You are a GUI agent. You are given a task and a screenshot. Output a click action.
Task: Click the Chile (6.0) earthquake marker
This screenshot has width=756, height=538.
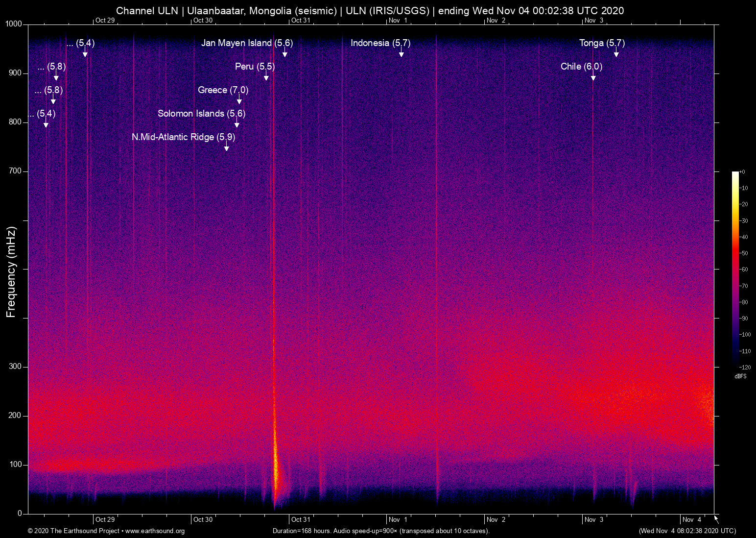click(x=582, y=67)
